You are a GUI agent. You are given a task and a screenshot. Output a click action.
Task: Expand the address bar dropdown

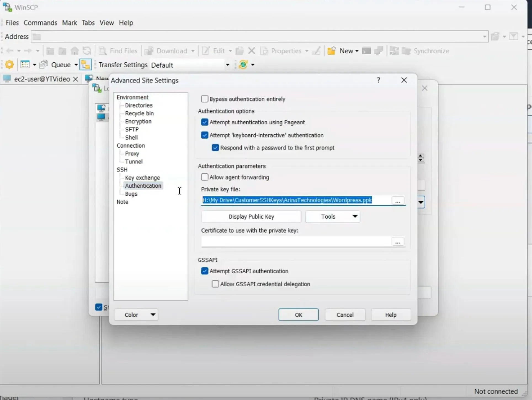[484, 36]
